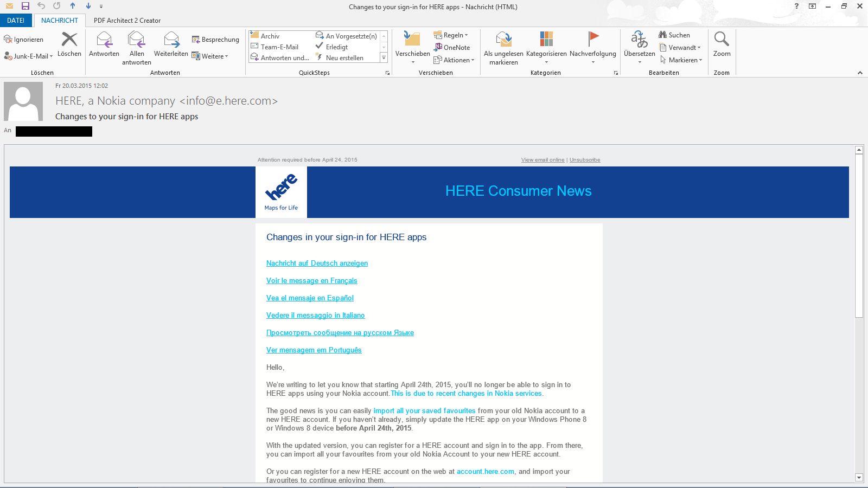The image size is (868, 488).
Task: Click the Suchen search button
Action: [x=674, y=35]
